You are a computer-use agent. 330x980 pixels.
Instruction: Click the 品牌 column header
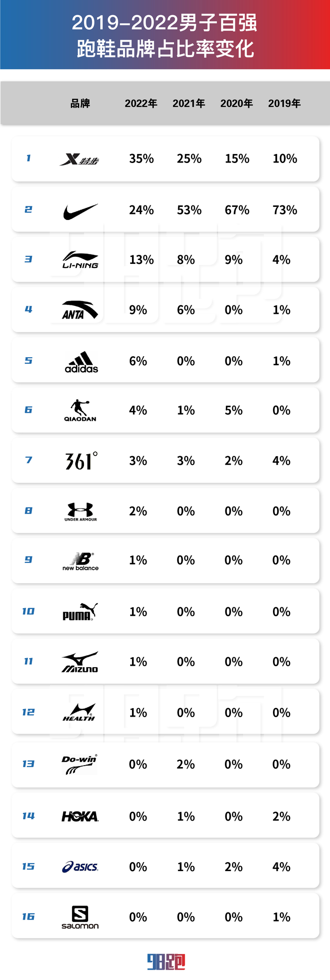80,104
